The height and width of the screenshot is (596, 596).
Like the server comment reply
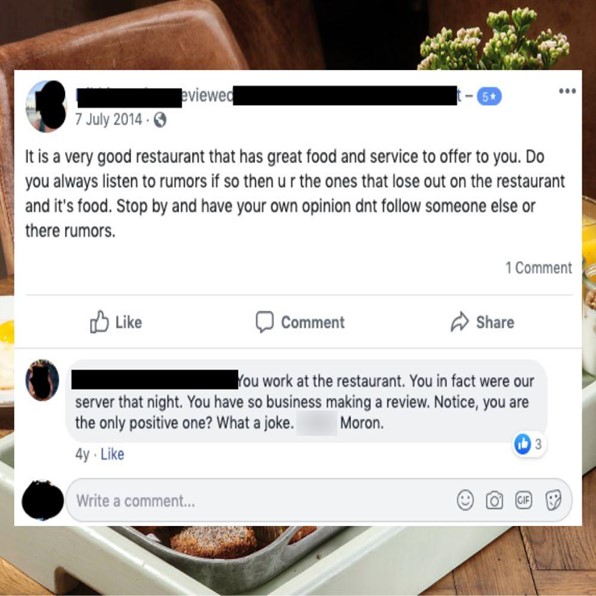coord(112,454)
